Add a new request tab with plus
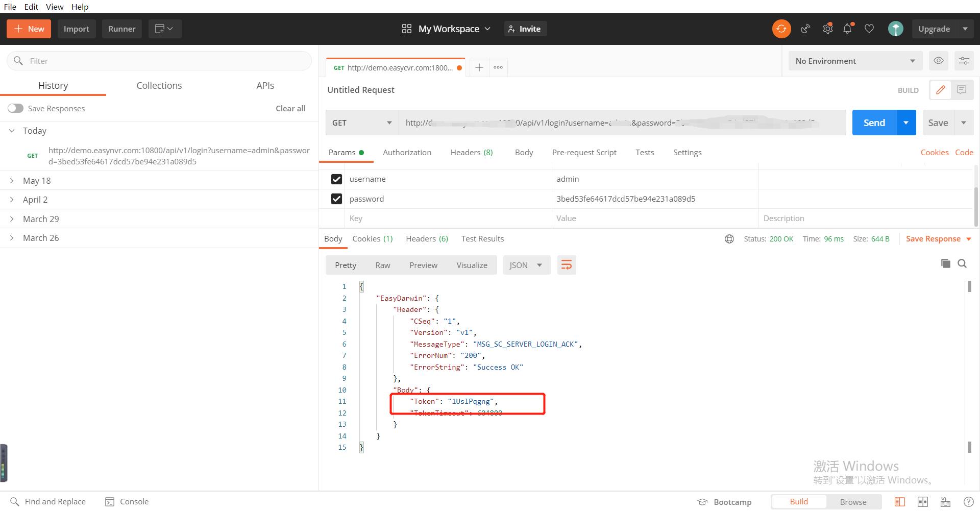The height and width of the screenshot is (511, 980). click(x=479, y=67)
